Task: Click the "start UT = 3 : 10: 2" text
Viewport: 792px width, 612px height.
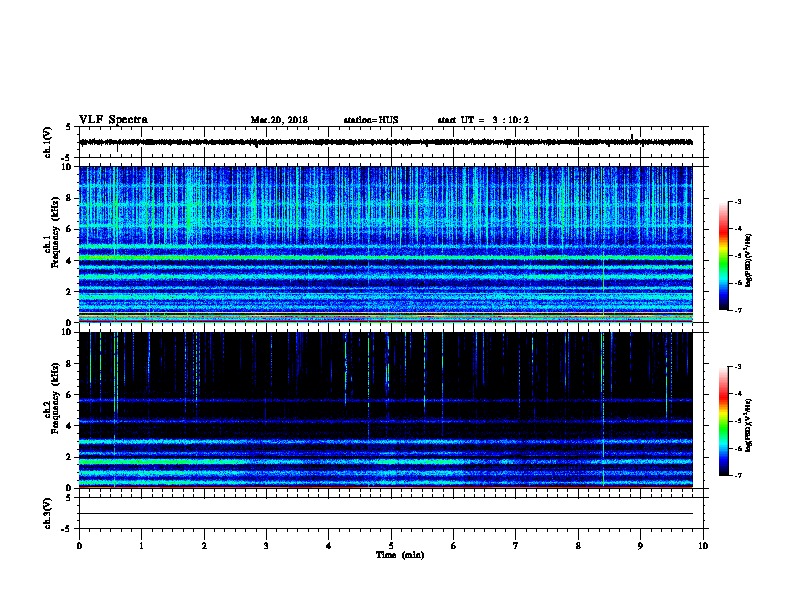Action: [483, 120]
